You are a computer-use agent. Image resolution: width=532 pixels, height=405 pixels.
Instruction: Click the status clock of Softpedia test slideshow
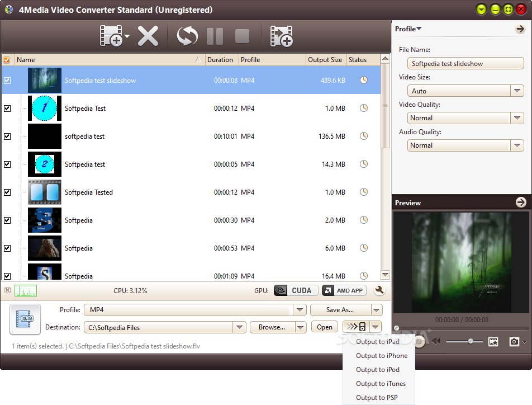tap(363, 80)
